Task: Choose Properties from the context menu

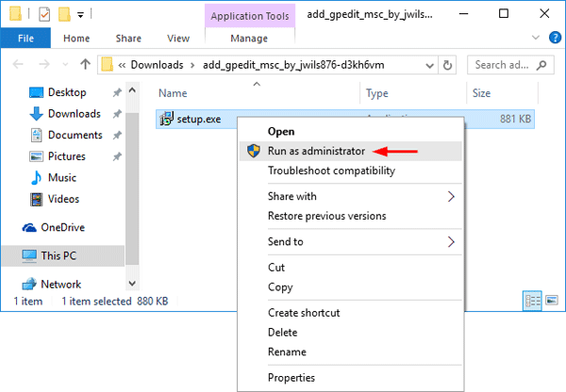Action: [x=351, y=378]
